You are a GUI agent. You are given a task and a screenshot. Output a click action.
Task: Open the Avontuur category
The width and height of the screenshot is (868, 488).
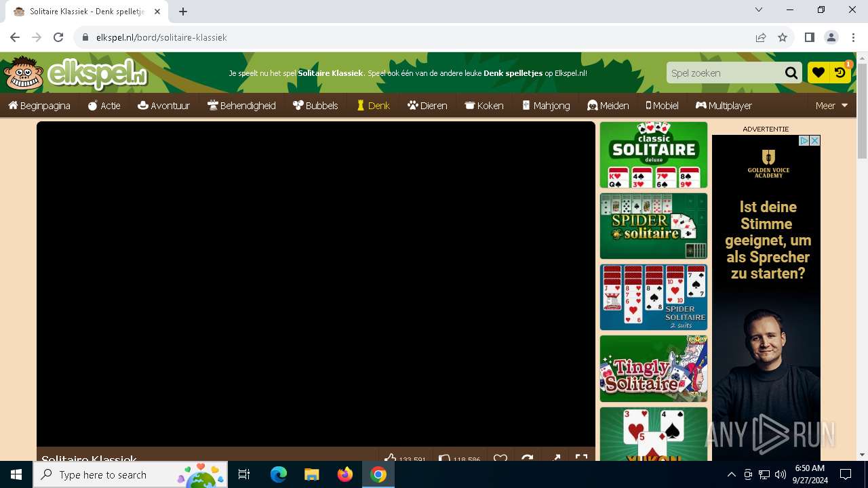coord(163,106)
